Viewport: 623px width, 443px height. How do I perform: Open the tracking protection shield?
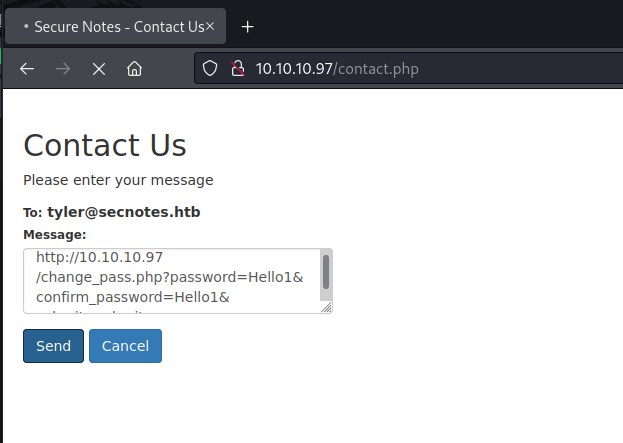pos(210,69)
